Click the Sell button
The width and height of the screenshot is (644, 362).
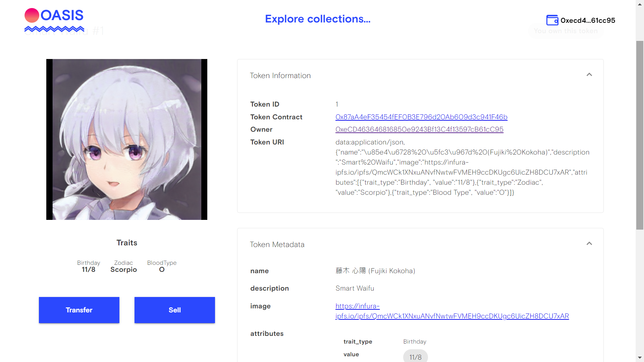tap(175, 310)
